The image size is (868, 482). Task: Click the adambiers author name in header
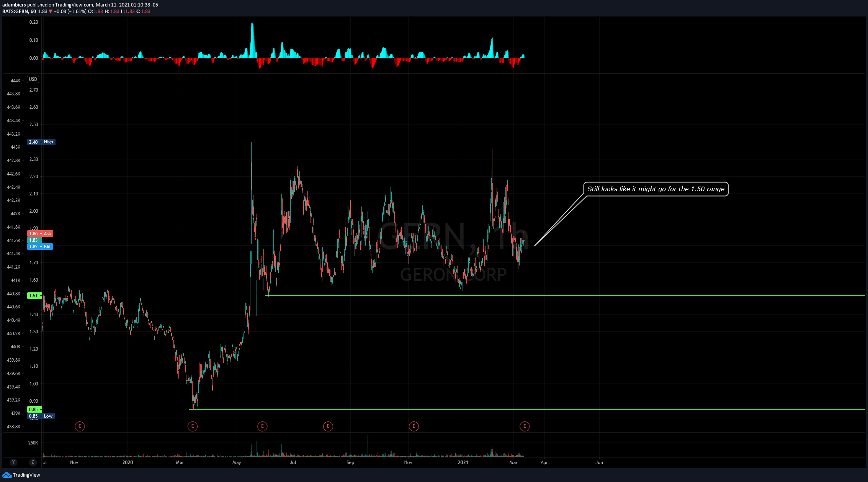tap(14, 5)
